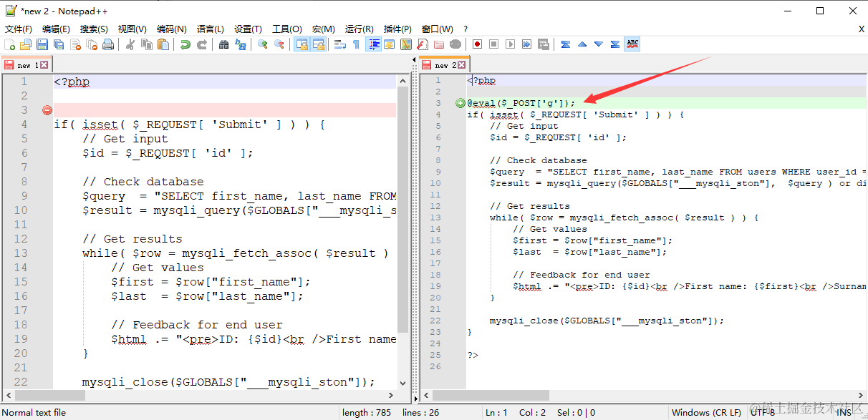Click the Folder as Workspace icon
The width and height of the screenshot is (868, 420).
tap(439, 44)
